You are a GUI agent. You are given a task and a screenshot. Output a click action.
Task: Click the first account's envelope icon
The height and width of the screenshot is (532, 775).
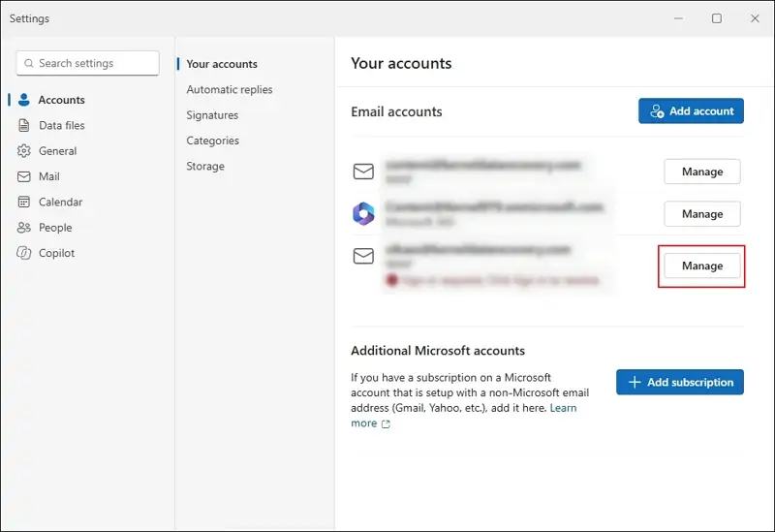click(363, 172)
